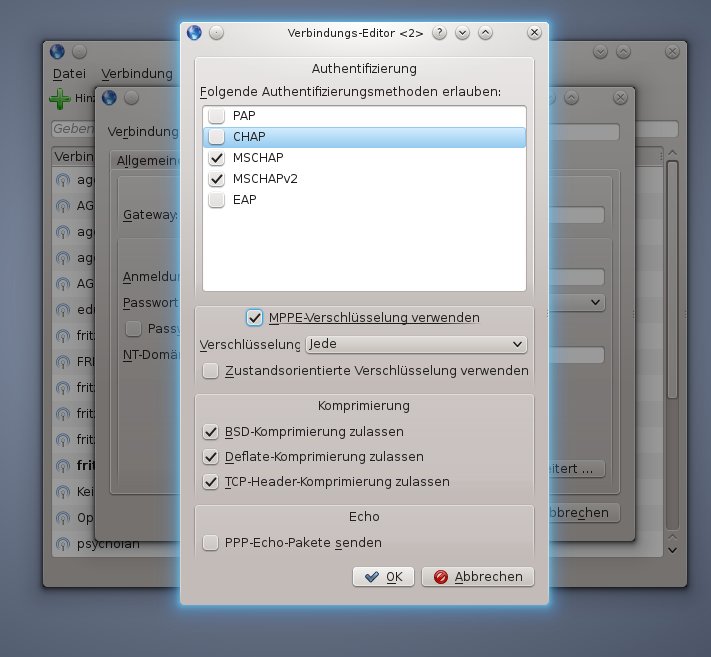Screen dimensions: 711x657
Task: Select the CHAP row in authentication list
Action: click(364, 137)
